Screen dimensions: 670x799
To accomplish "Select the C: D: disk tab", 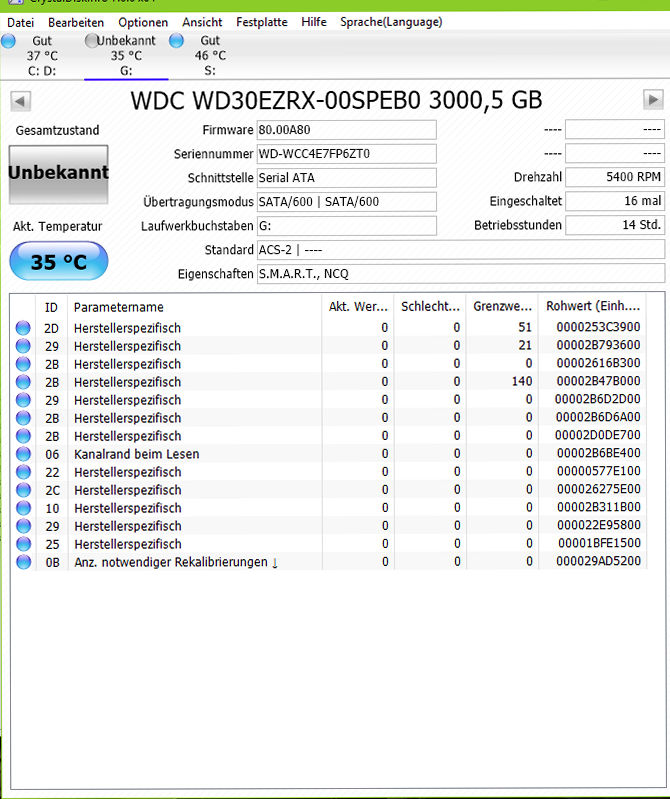I will 42,56.
